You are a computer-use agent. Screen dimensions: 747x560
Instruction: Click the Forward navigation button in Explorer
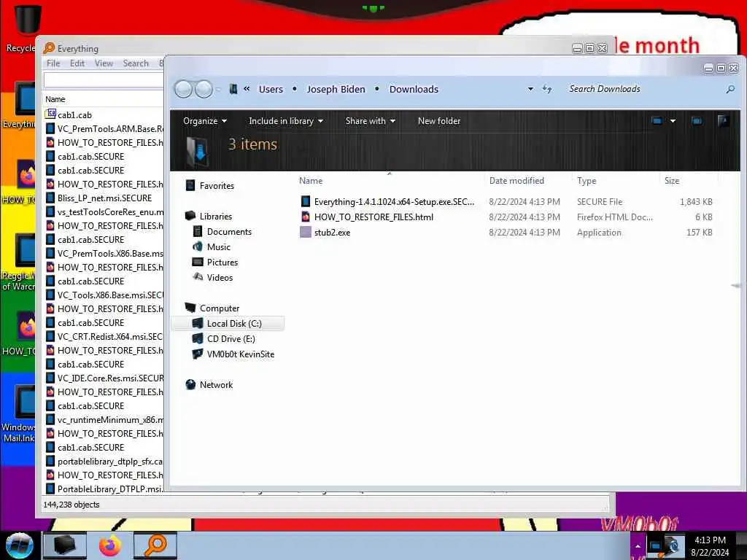(x=204, y=89)
